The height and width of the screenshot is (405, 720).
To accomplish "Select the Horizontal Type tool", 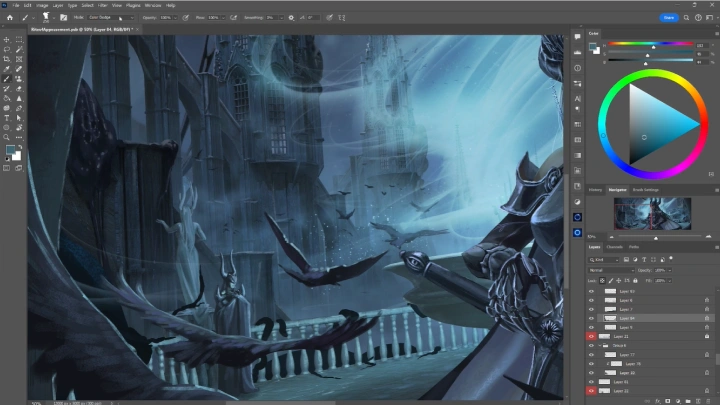I will click(6, 118).
